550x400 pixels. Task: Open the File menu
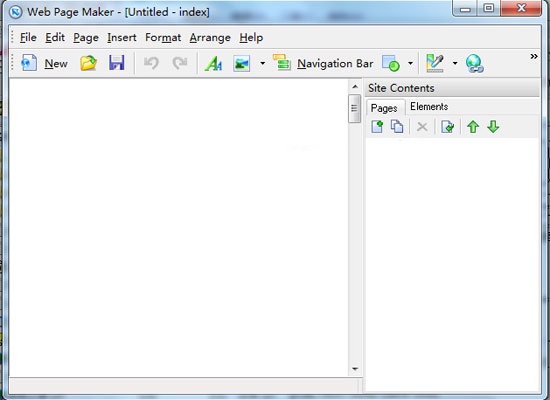[x=28, y=38]
